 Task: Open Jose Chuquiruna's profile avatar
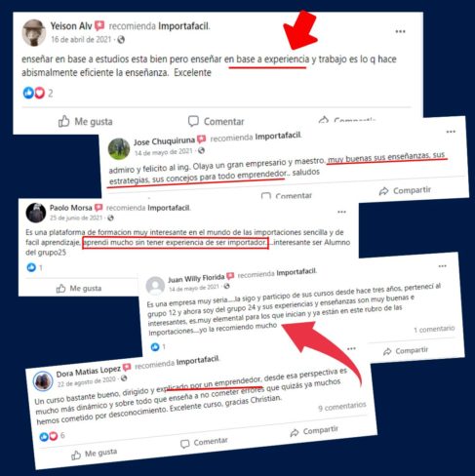click(x=119, y=148)
